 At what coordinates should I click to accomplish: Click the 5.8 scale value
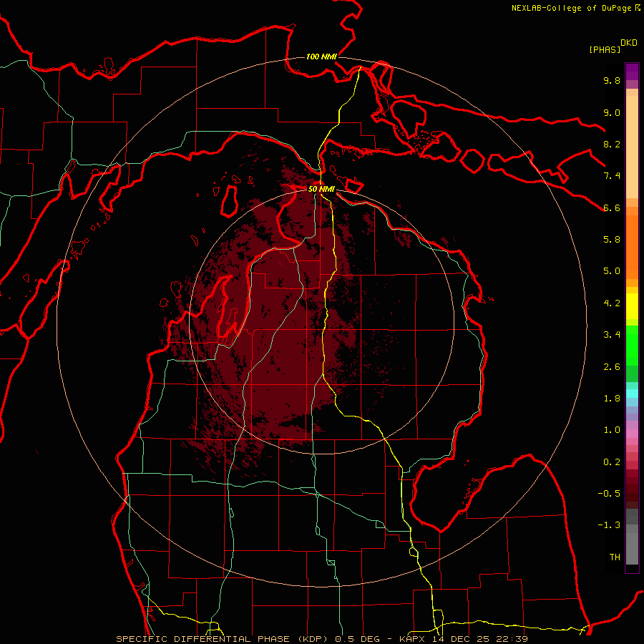(612, 240)
